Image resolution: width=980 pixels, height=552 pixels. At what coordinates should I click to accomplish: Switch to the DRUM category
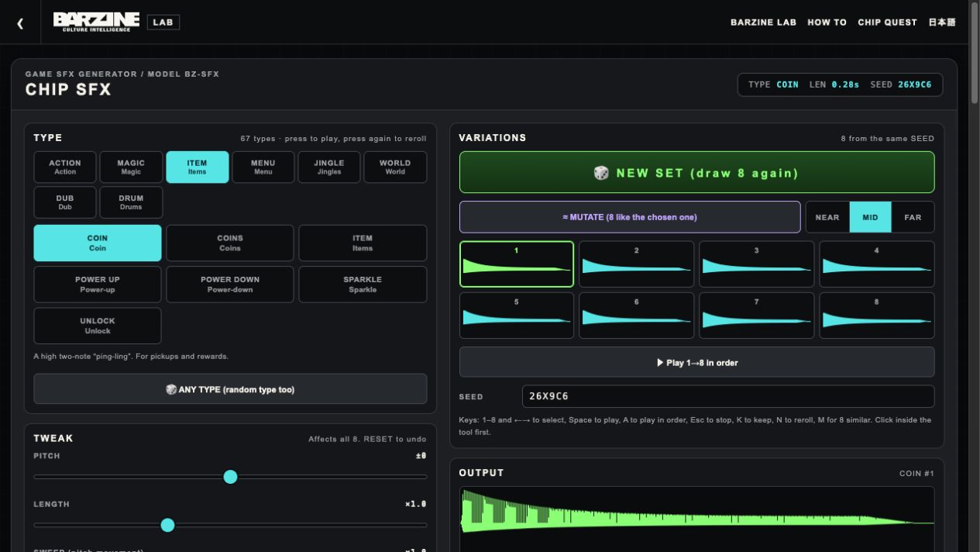point(131,202)
